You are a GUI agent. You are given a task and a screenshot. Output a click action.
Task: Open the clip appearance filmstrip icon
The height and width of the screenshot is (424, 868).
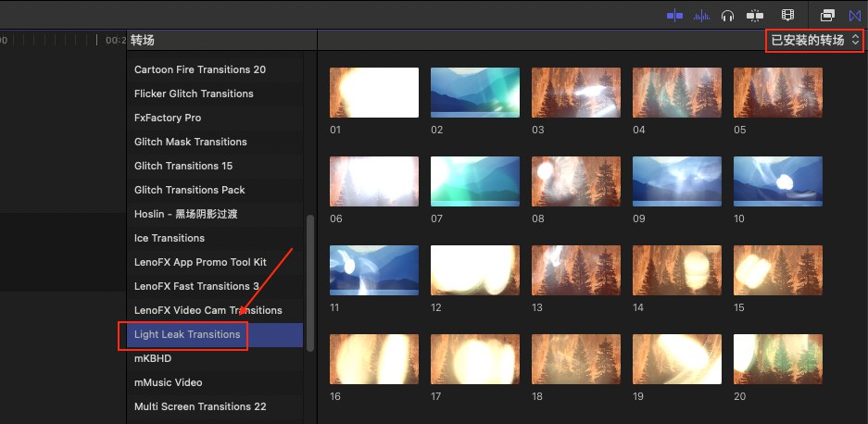point(787,16)
